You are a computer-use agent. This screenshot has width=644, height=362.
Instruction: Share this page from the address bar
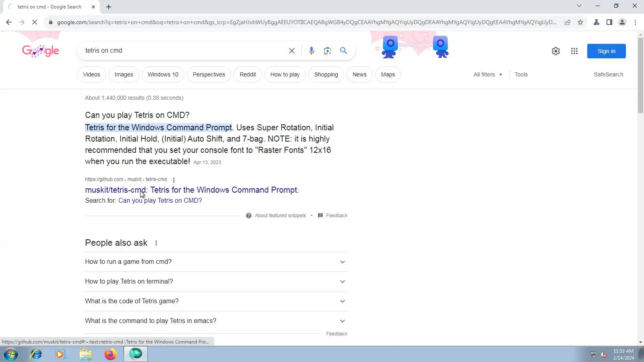click(x=568, y=22)
